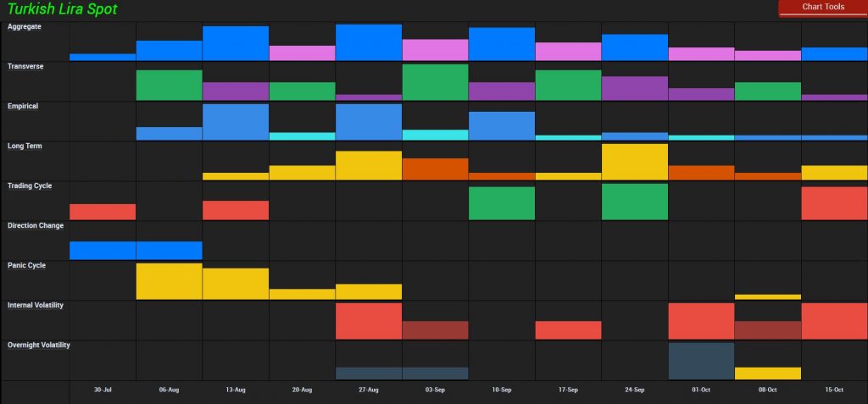Select the yellow Panic Cycle bar on 06-Aug
Viewport: 868px width, 404px height.
click(170, 281)
